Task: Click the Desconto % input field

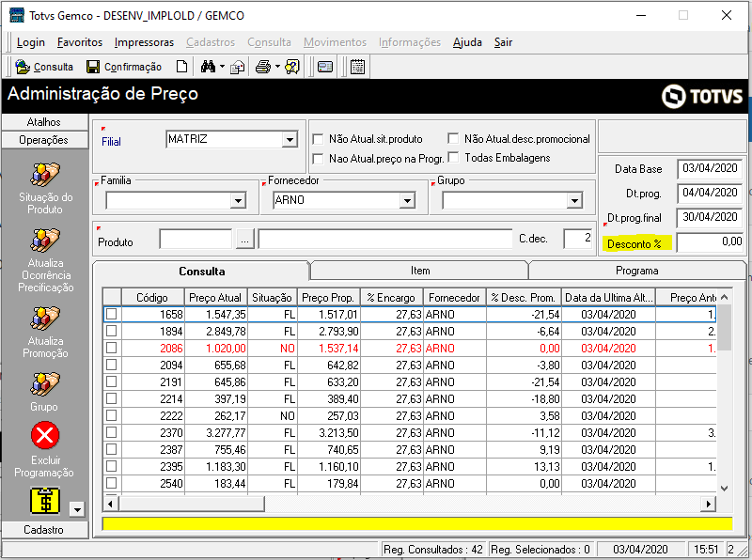Action: point(710,242)
